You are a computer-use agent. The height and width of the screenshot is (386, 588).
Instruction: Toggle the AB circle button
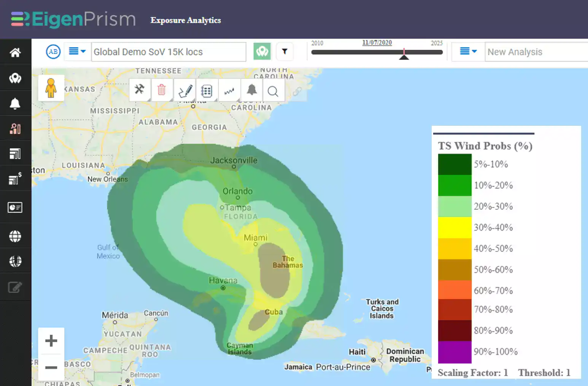pos(53,51)
